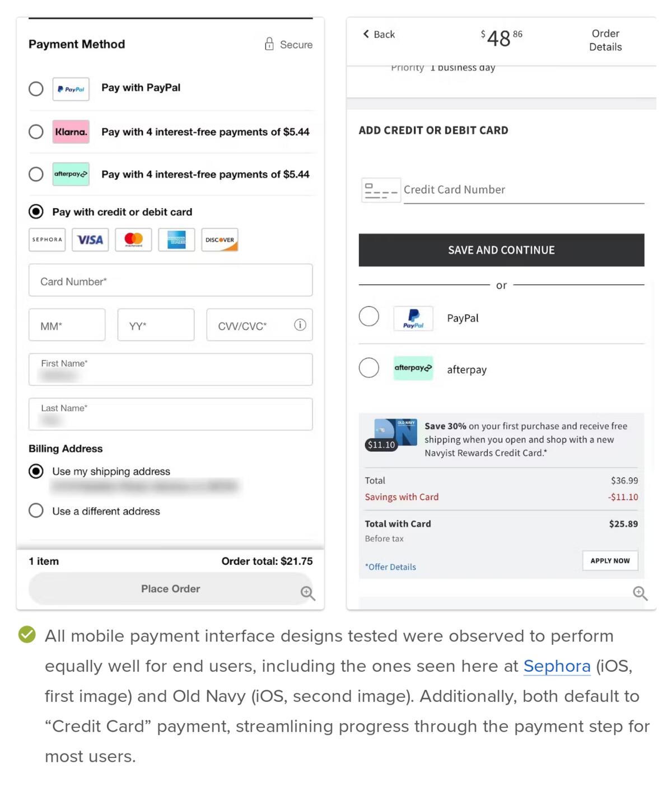
Task: Open the Offer Details link
Action: [x=391, y=567]
